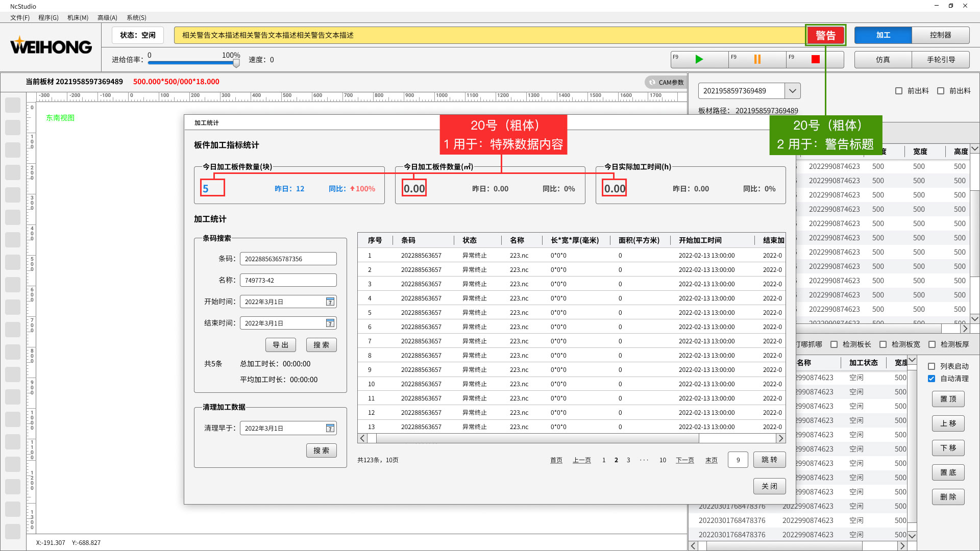This screenshot has height=551, width=980.
Task: Go to 下一页 in pagination
Action: coord(685,460)
